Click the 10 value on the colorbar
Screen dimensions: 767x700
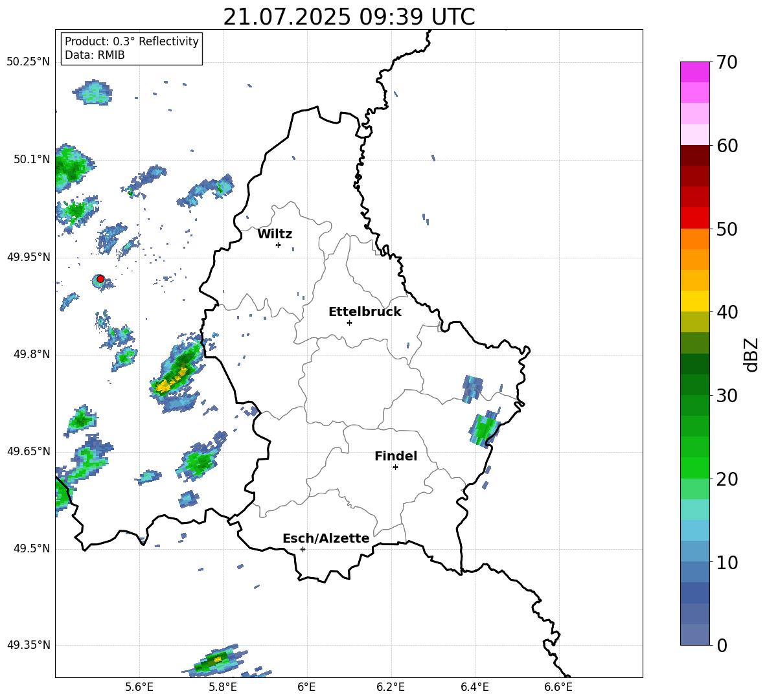coord(726,562)
